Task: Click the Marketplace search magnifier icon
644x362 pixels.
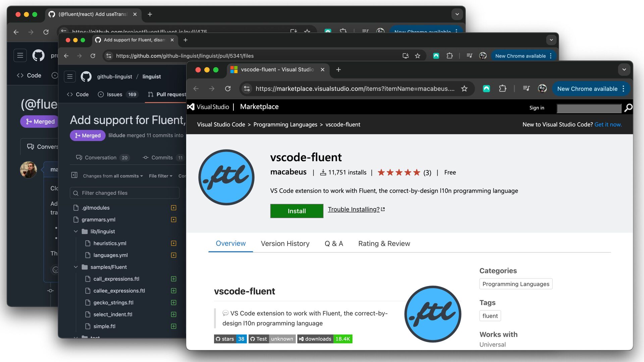Action: (628, 108)
